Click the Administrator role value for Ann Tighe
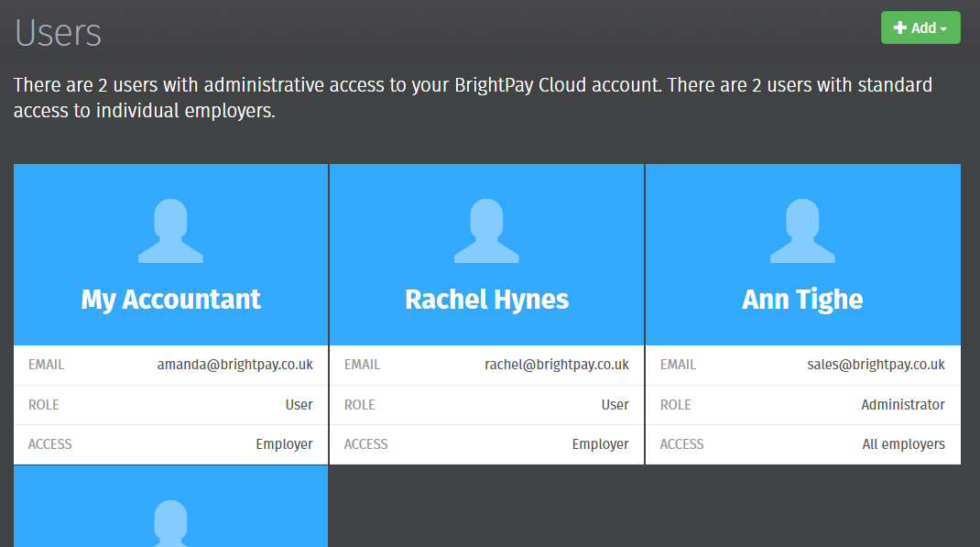980x547 pixels. tap(902, 404)
